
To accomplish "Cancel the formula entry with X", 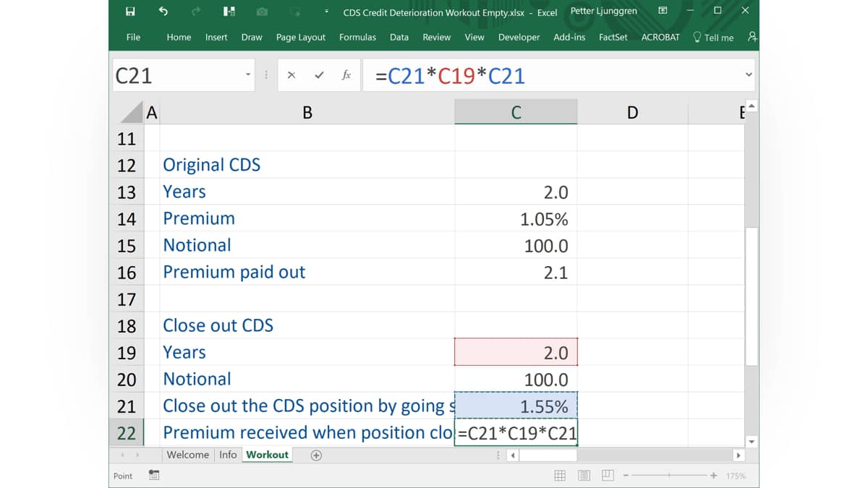I will pyautogui.click(x=292, y=75).
